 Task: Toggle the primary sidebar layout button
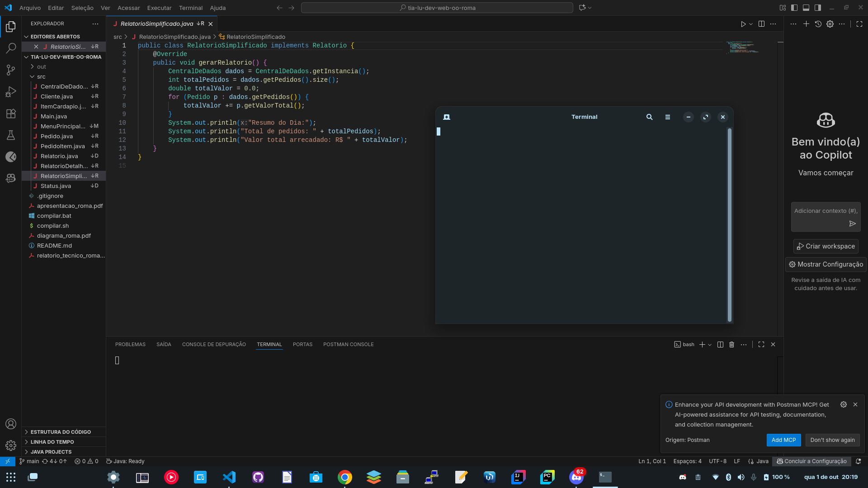(x=794, y=8)
